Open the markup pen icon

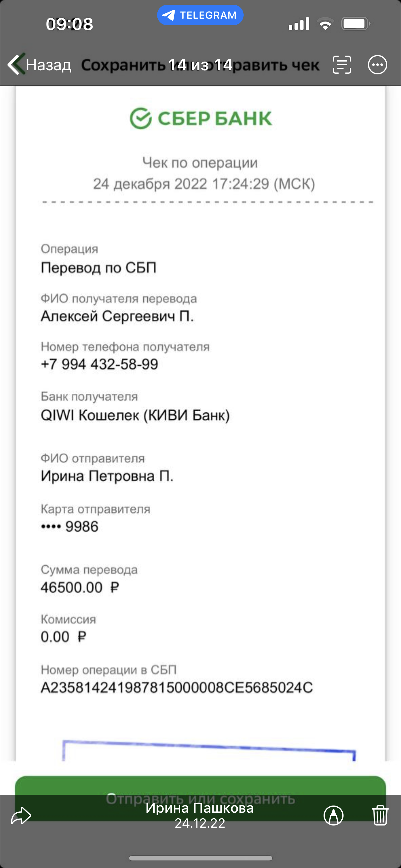[333, 816]
